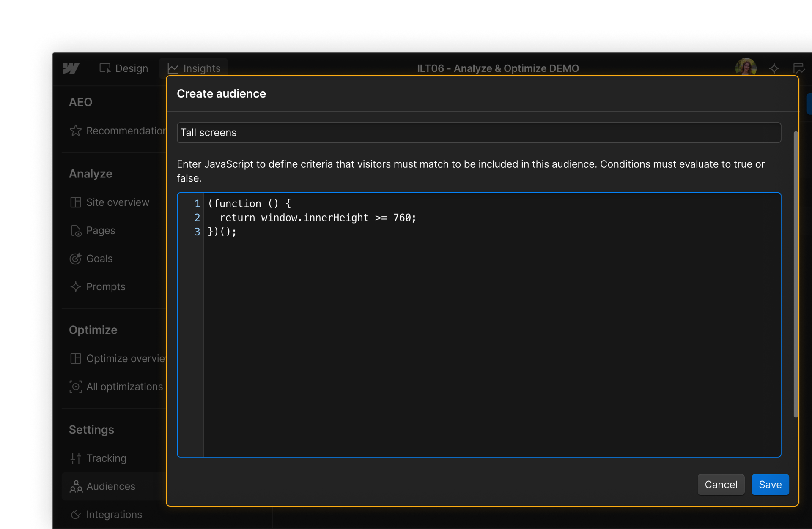
Task: Click the Optimize overview icon
Action: (x=76, y=359)
